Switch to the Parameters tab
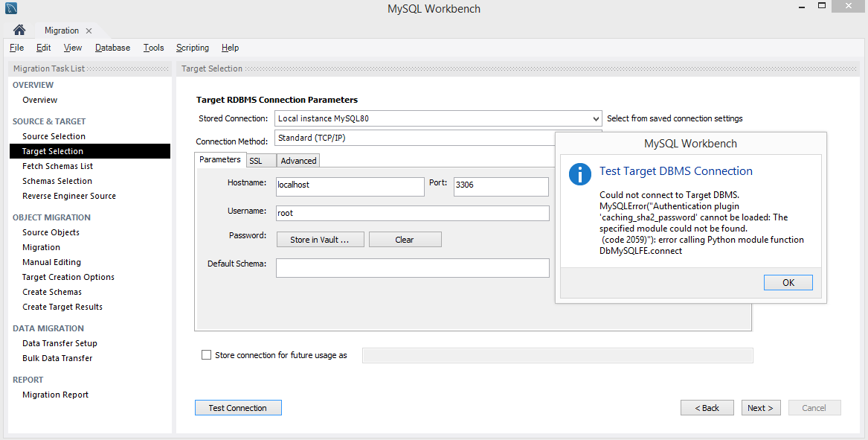The height and width of the screenshot is (440, 868). coord(219,159)
